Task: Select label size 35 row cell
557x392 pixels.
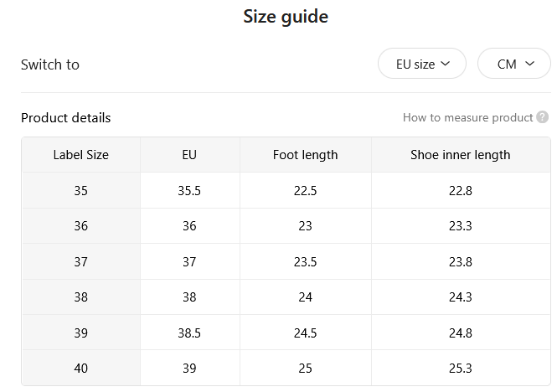Action: tap(81, 190)
